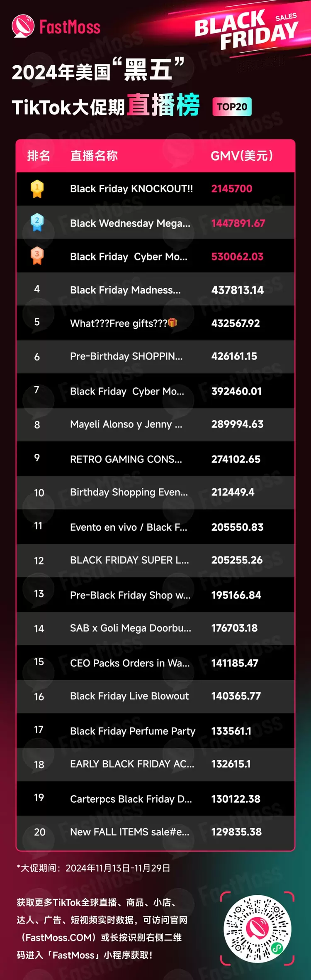Click the QR code image
311x980 pixels.
tap(257, 929)
